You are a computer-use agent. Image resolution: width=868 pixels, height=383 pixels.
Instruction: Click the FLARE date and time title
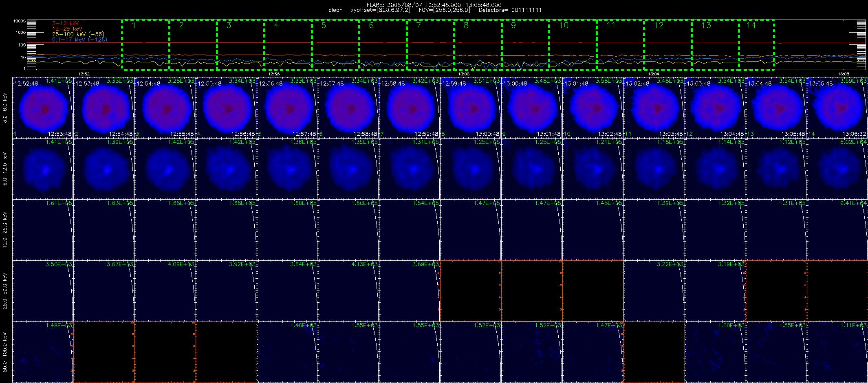(x=434, y=5)
